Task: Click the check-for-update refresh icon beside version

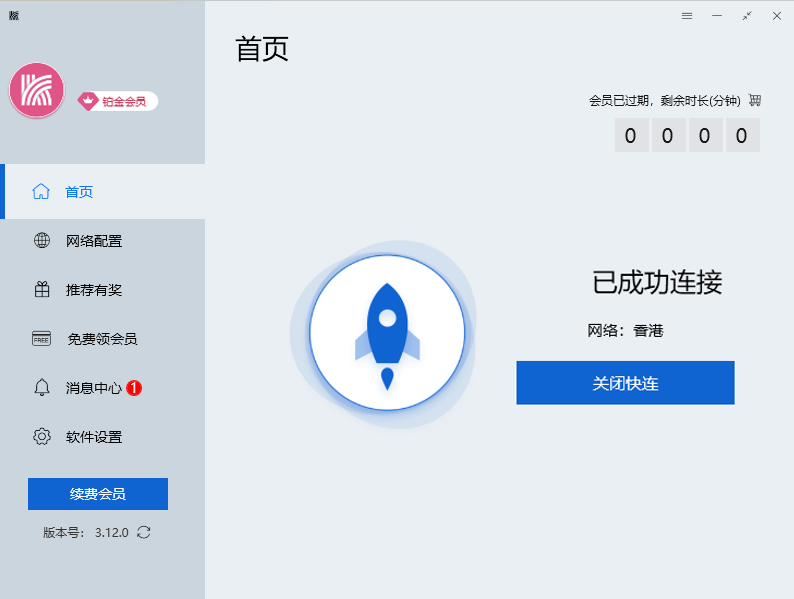Action: click(144, 532)
